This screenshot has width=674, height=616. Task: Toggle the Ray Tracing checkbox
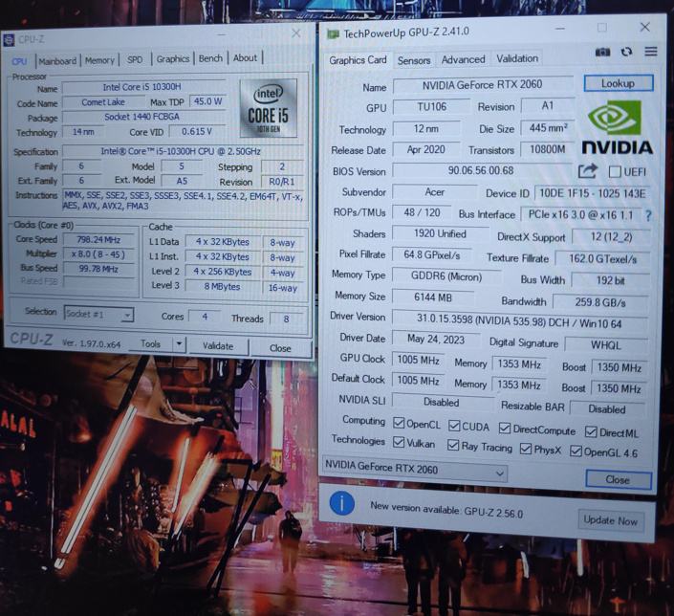[x=453, y=445]
